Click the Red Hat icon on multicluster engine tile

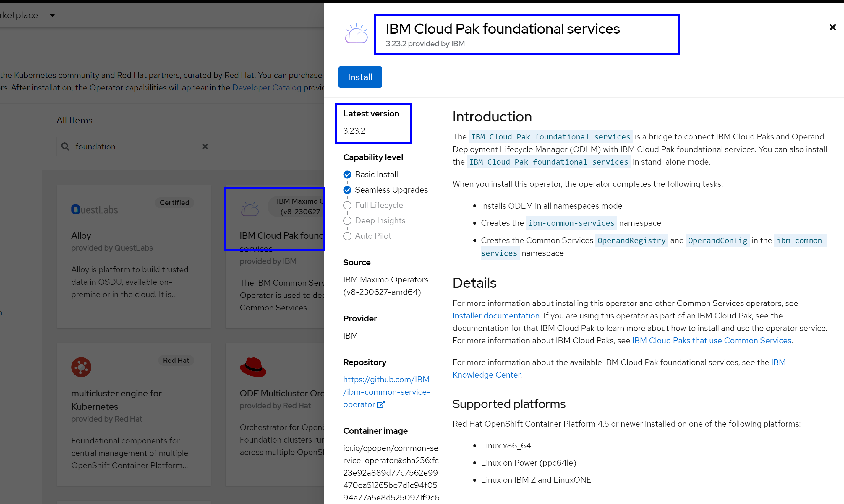81,367
